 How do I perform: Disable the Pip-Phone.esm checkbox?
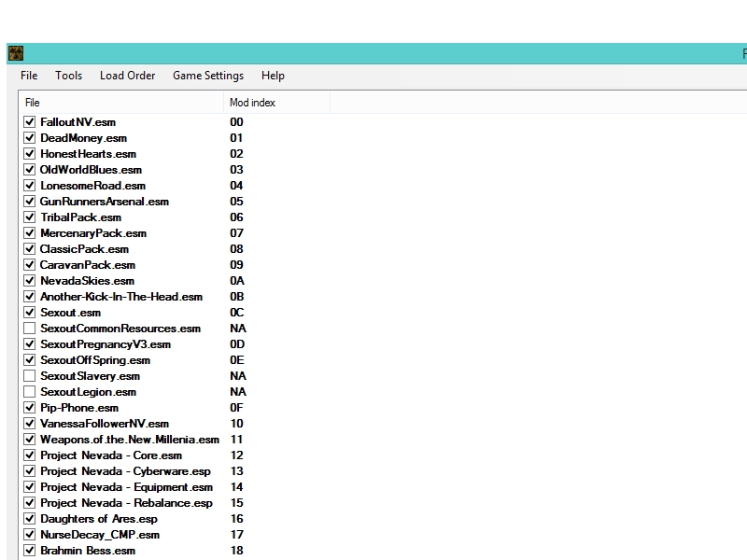[30, 408]
